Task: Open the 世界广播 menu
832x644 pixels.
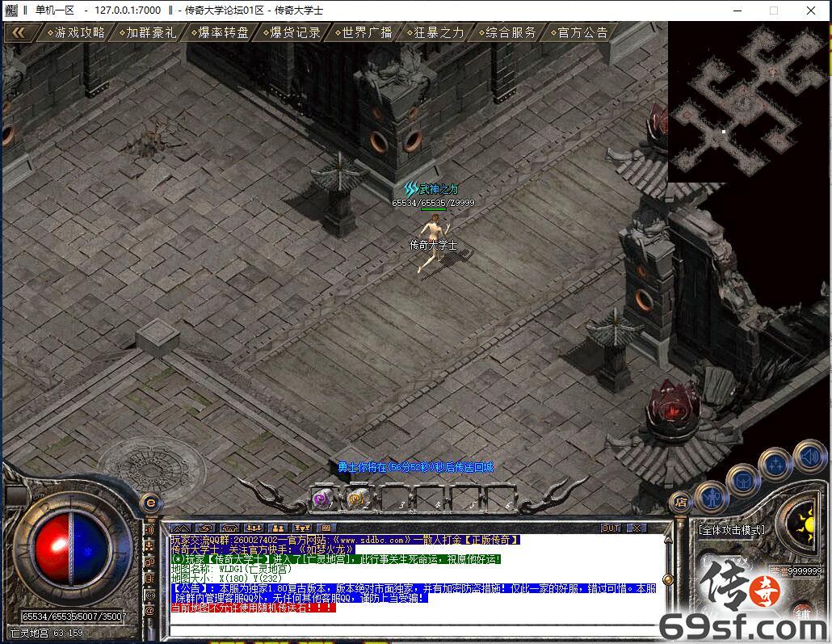Action: 364,33
